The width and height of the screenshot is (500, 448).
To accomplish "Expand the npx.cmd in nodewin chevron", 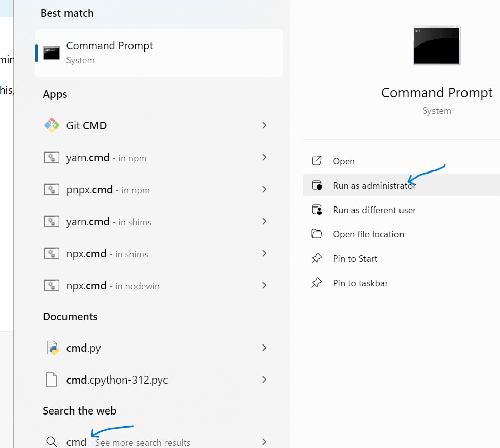I will [264, 285].
